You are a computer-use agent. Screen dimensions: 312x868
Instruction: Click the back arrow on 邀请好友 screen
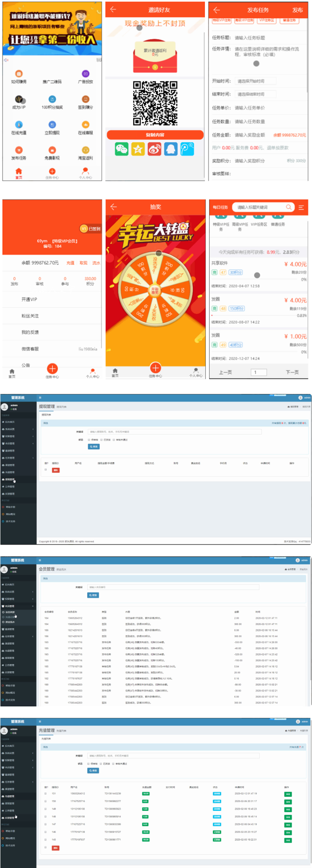113,9
